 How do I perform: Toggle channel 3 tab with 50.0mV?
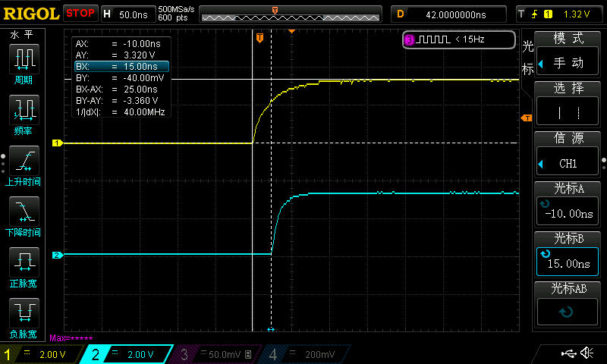pyautogui.click(x=217, y=354)
